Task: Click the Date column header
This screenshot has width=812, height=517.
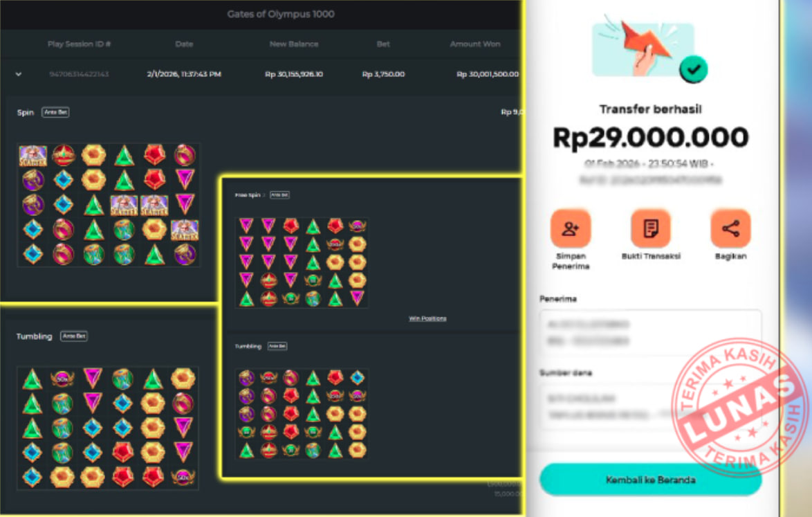Action: tap(184, 44)
